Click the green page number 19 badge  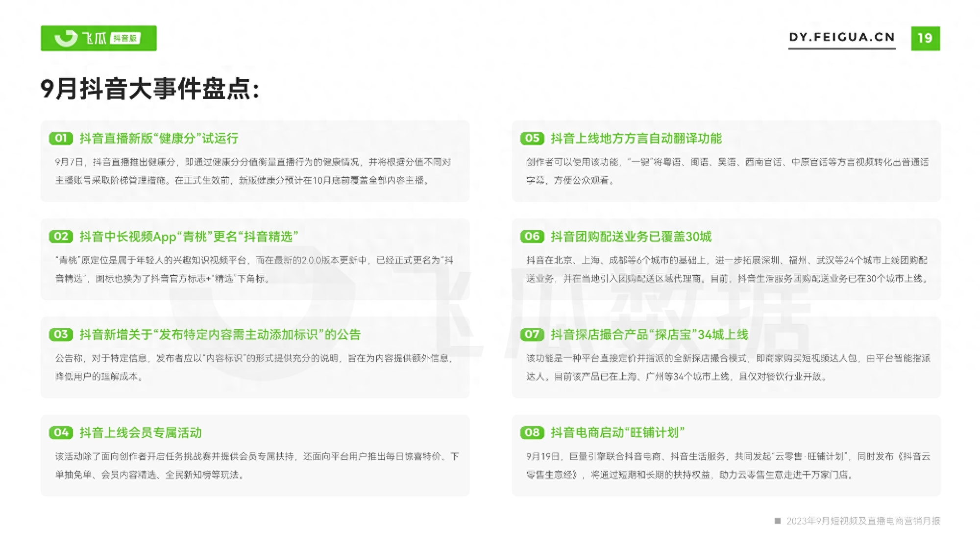pos(925,38)
